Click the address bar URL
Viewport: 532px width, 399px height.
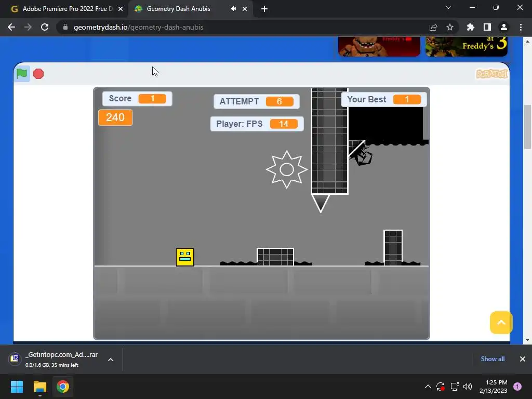[138, 27]
